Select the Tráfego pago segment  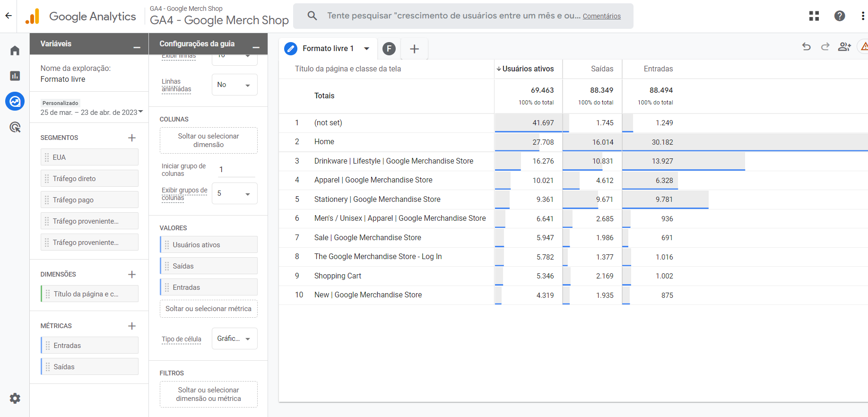[89, 200]
